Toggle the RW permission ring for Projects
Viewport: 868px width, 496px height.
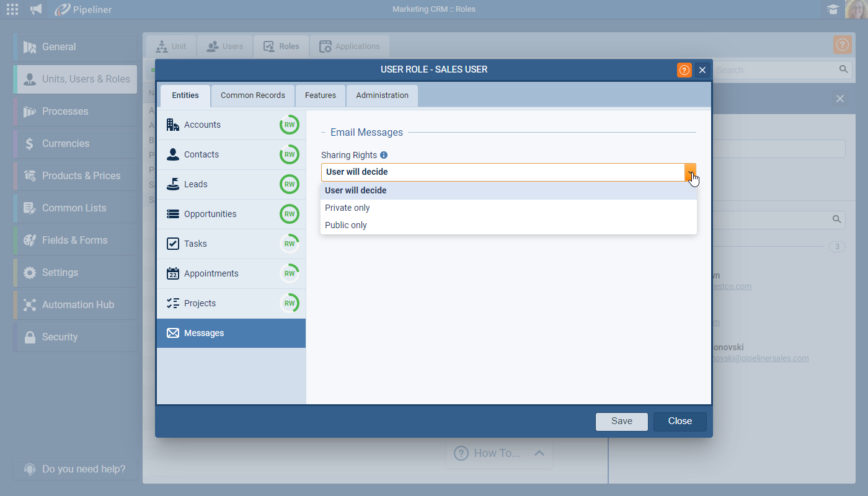[x=289, y=303]
